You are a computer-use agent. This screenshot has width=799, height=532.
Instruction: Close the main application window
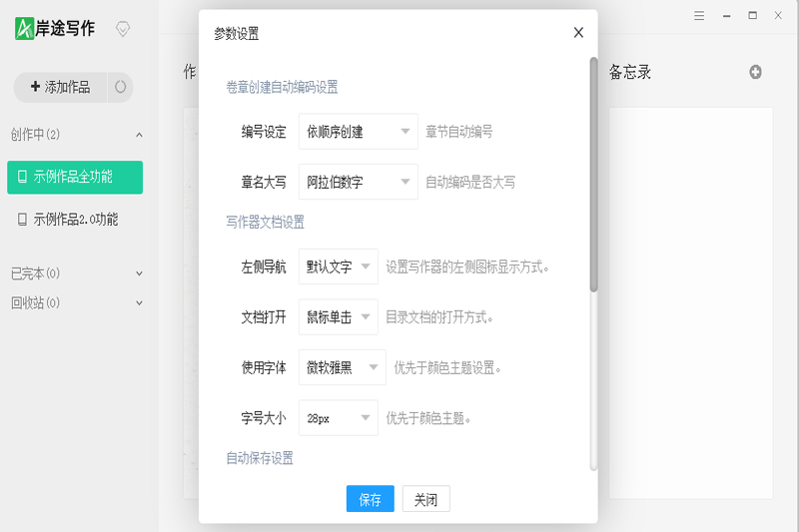point(778,15)
